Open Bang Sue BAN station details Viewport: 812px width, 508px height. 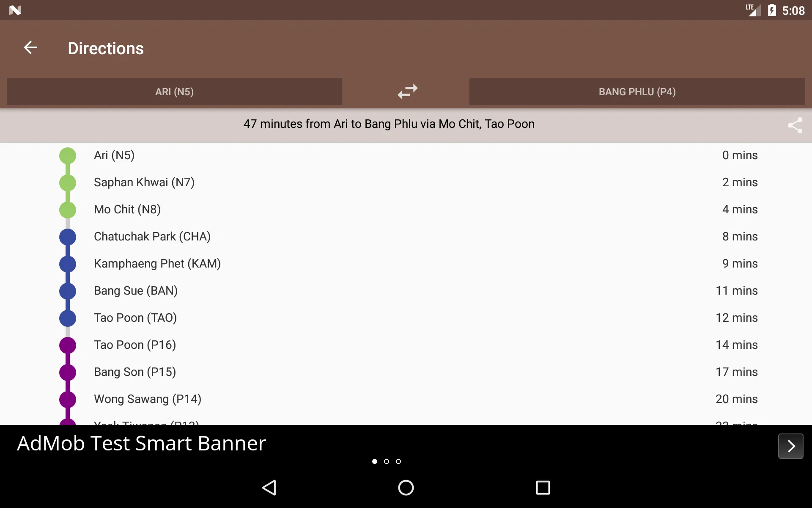point(136,290)
